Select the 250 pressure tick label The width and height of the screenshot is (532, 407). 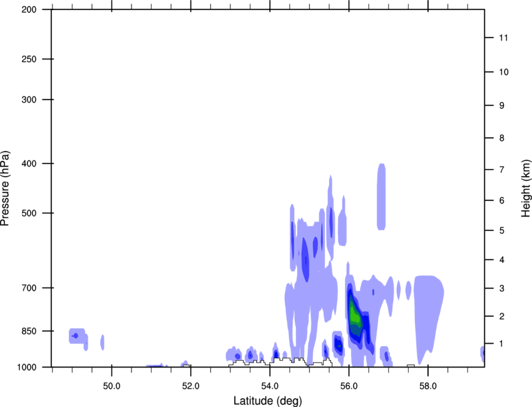[x=29, y=59]
